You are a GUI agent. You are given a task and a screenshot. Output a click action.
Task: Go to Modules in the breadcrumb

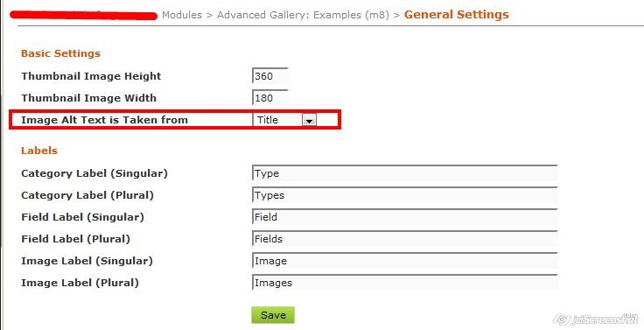[182, 15]
